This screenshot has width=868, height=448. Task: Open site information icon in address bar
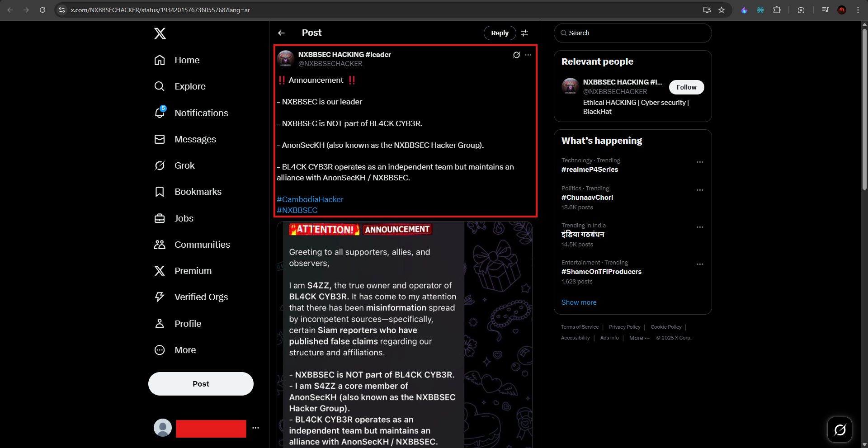click(62, 10)
